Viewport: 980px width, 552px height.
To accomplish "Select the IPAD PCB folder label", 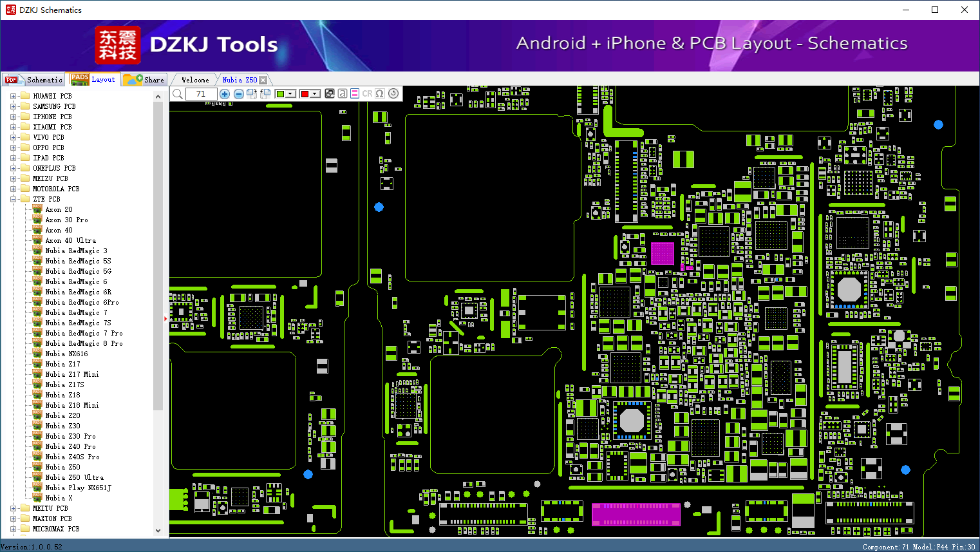I will (48, 158).
